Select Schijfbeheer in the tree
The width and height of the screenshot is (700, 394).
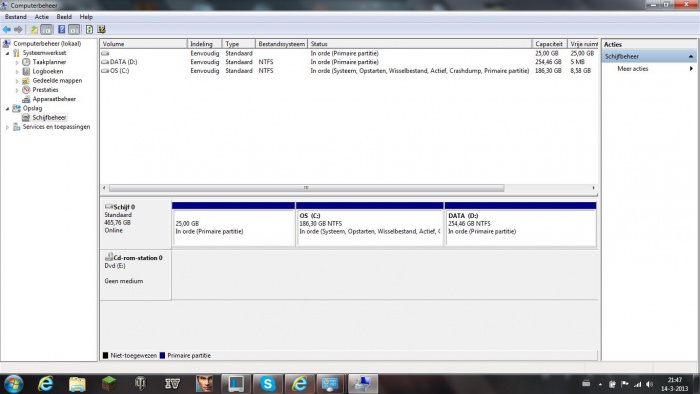49,117
